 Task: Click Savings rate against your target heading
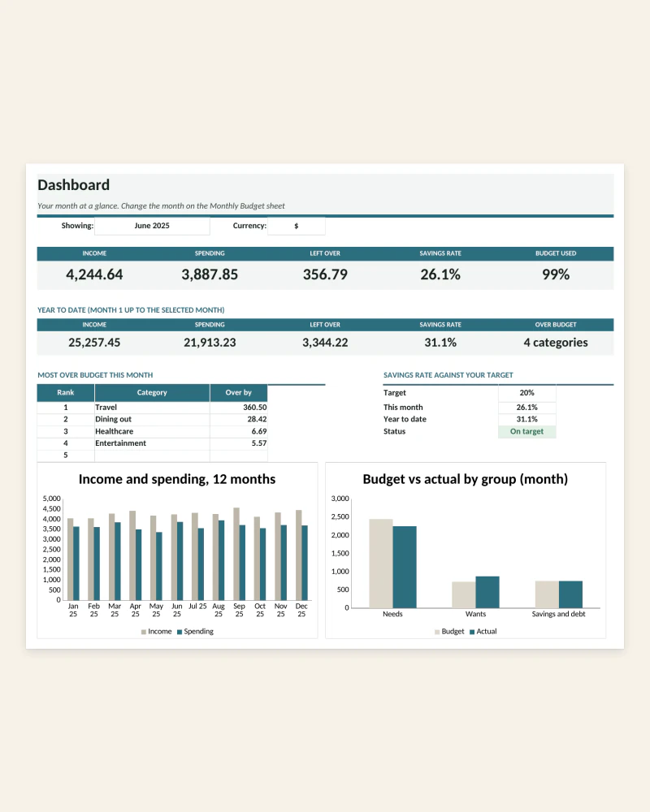pos(448,375)
